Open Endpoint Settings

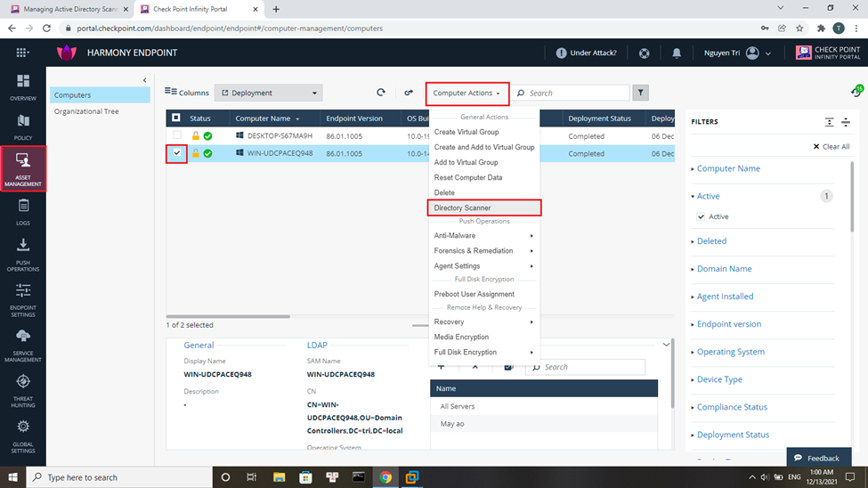(22, 300)
